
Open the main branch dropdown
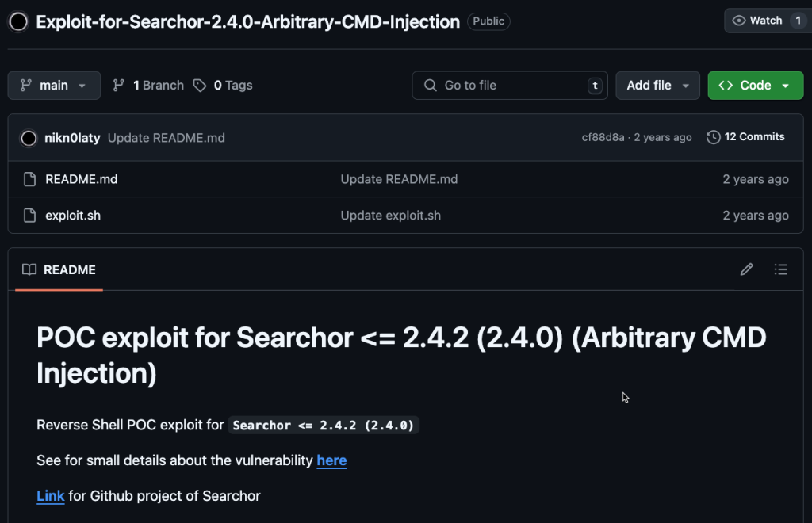pos(54,86)
